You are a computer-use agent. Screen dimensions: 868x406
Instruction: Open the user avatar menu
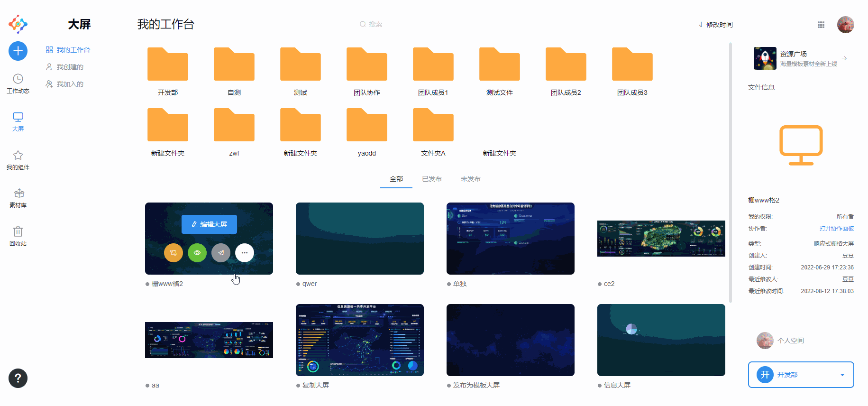[x=845, y=25]
